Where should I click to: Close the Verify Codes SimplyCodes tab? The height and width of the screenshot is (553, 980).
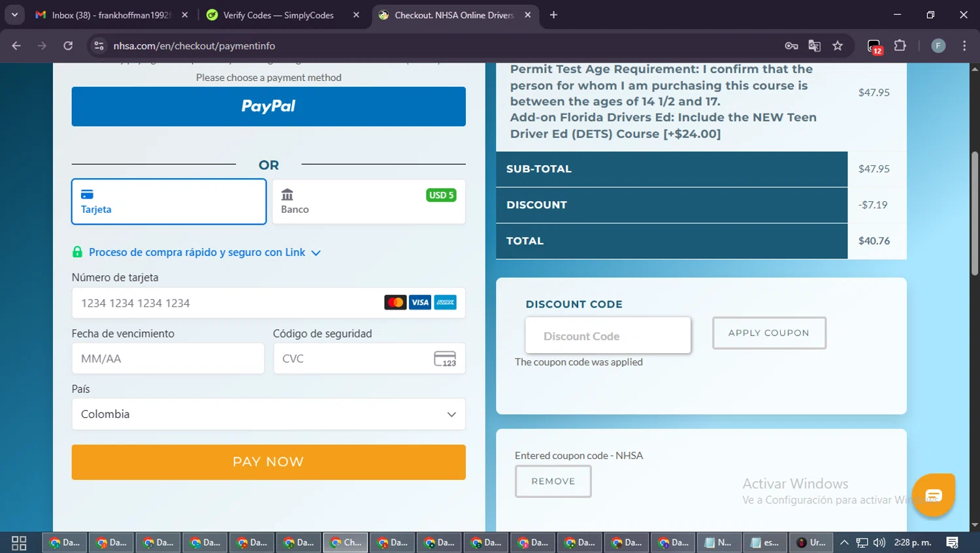pos(356,14)
